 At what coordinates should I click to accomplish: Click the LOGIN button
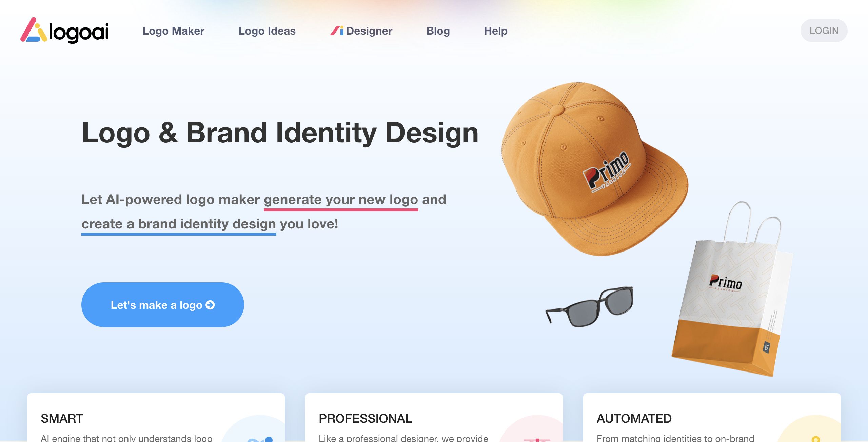[x=824, y=31]
